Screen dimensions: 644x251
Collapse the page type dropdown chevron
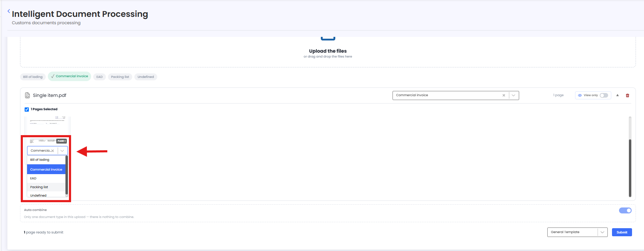[x=62, y=151]
